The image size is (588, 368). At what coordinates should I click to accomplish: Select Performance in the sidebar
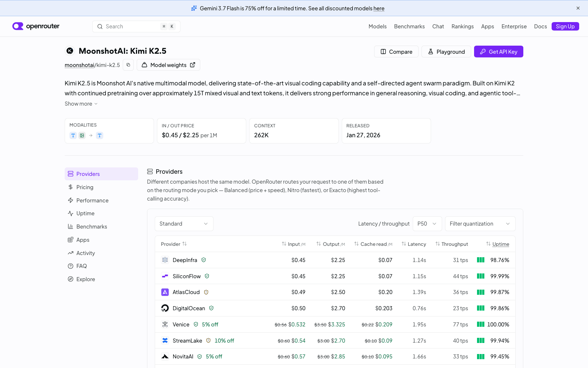click(101, 201)
